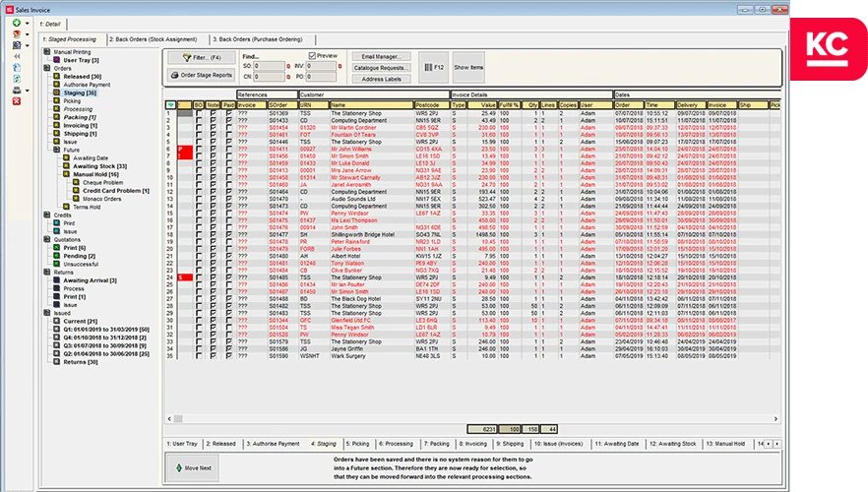Click the yellow icon beside Credit Card Problem [1]
Screen dimensions: 868x492
coord(76,190)
